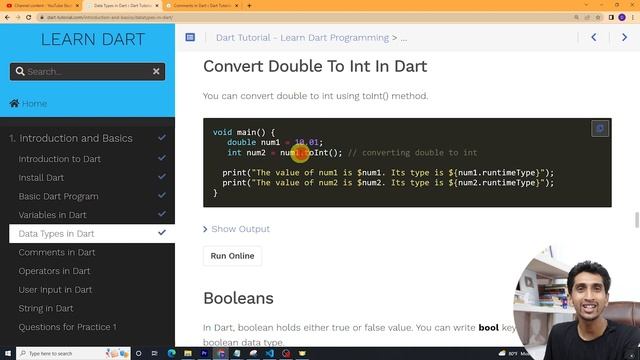The image size is (640, 360).
Task: Toggle the sidebar with the menu icon
Action: pos(190,38)
